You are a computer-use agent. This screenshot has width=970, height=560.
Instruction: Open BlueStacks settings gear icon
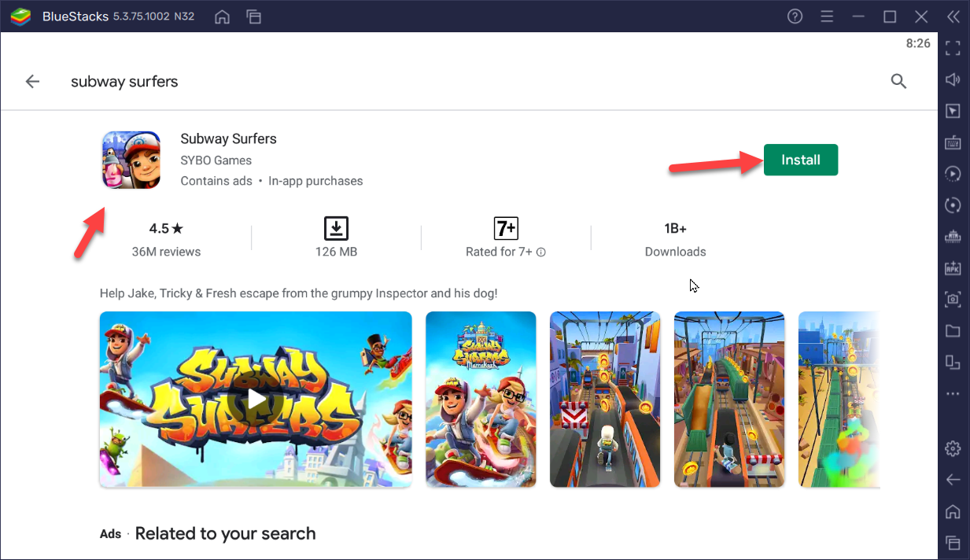pos(953,448)
